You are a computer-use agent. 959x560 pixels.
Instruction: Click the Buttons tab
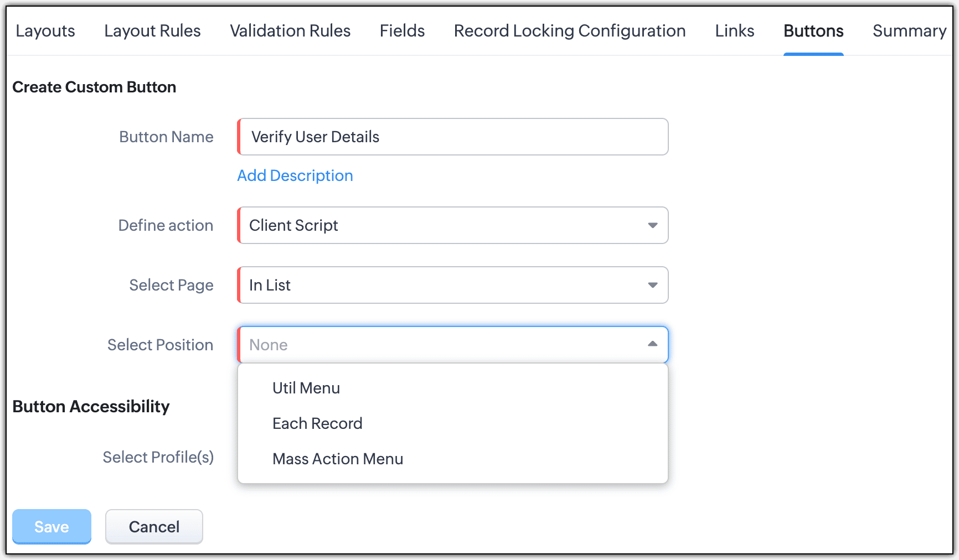[x=813, y=31]
